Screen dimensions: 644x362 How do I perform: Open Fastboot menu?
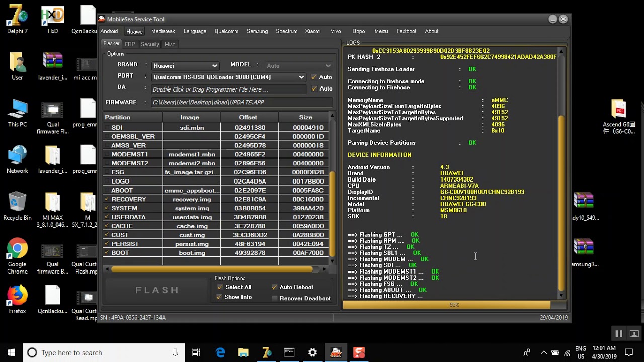pyautogui.click(x=407, y=31)
